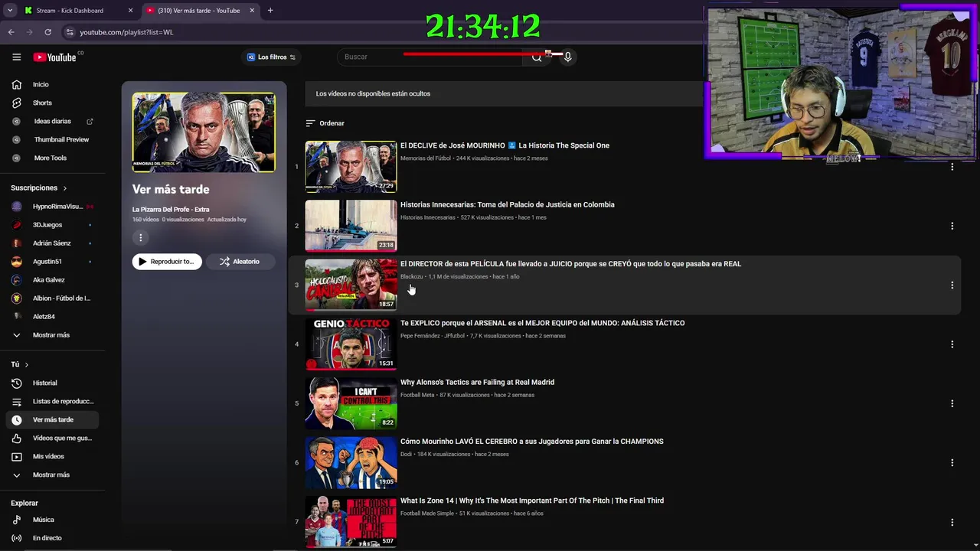
Task: Expand the Suscripciones section header
Action: [39, 187]
